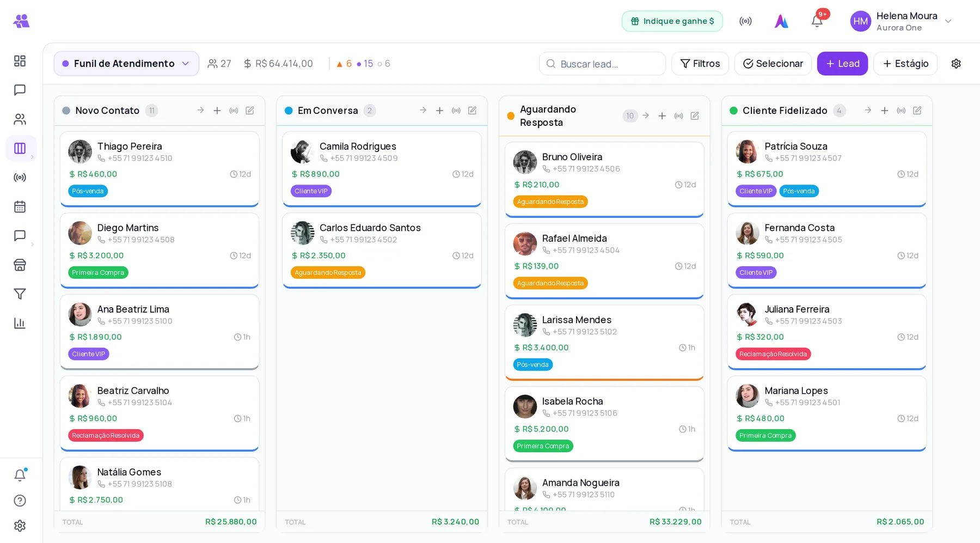Click the Aguardando Resposta tag on Carlos Eduardo Santos
Viewport: 980px width, 543px height.
tap(328, 272)
